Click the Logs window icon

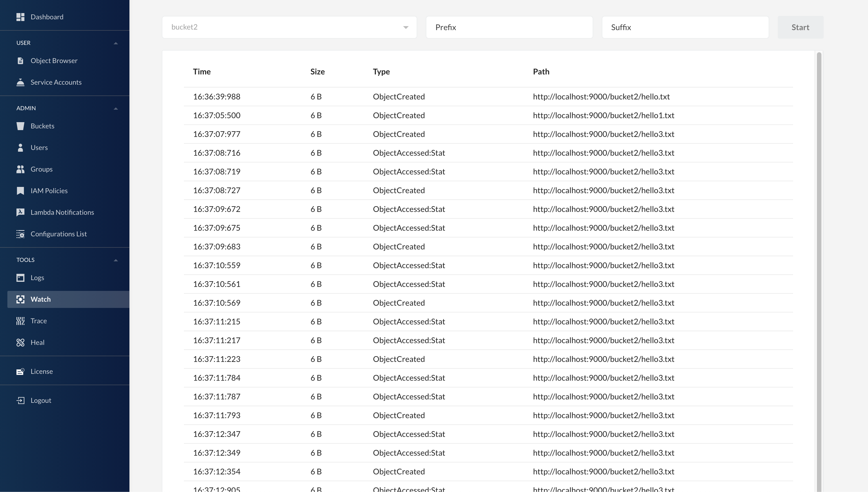(20, 278)
